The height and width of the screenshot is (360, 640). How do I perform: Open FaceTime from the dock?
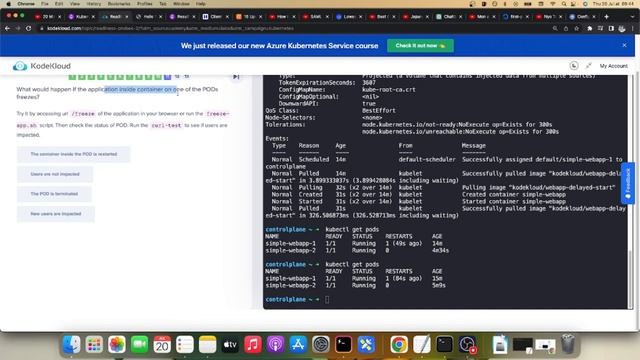[140, 345]
